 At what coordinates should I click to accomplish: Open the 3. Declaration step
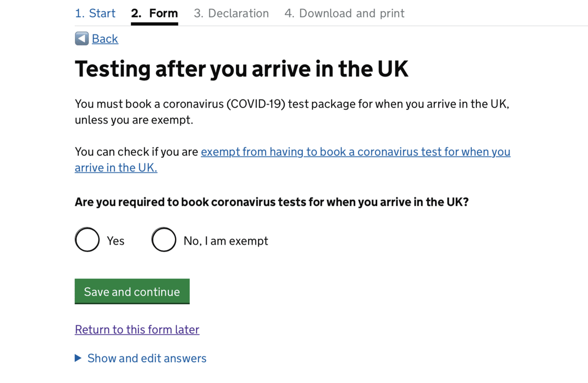[231, 13]
